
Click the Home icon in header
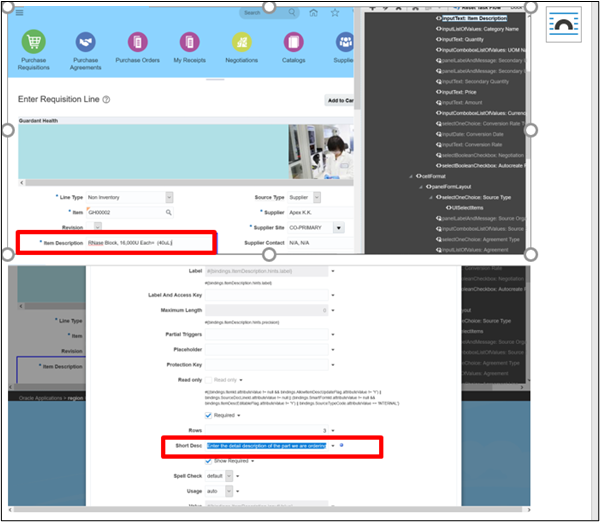(x=314, y=13)
